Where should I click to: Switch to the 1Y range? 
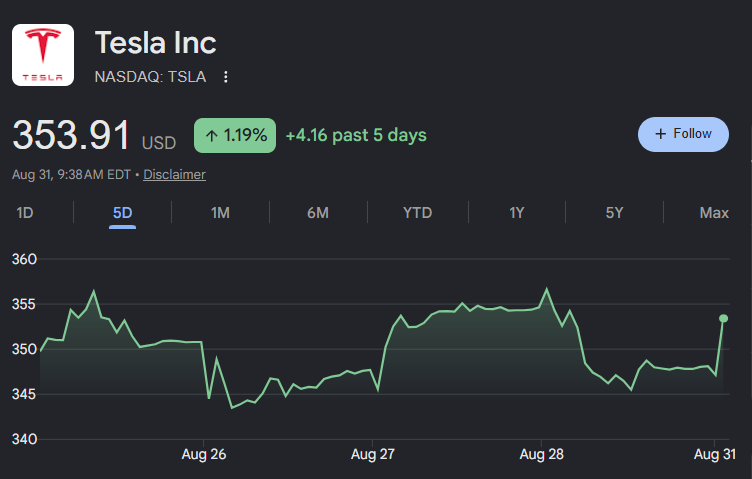point(517,212)
